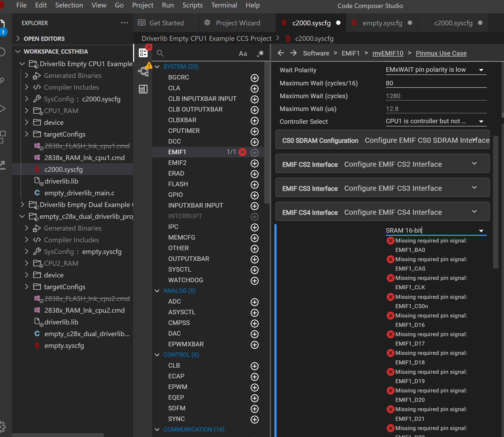Remove the EMIF1 instance with red X
This screenshot has height=437, width=504.
242,152
